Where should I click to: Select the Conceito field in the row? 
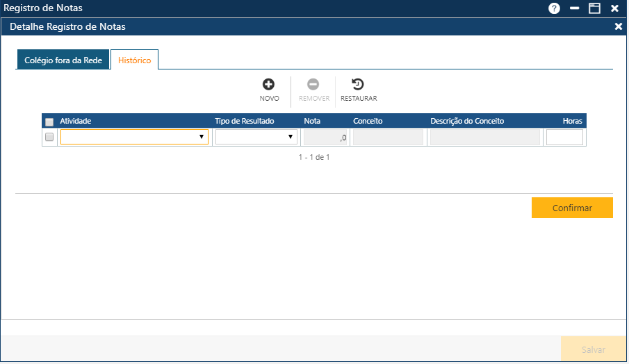point(388,137)
